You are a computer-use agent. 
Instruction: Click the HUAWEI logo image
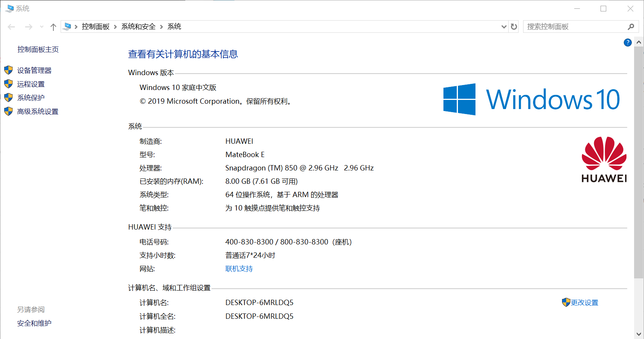[604, 160]
